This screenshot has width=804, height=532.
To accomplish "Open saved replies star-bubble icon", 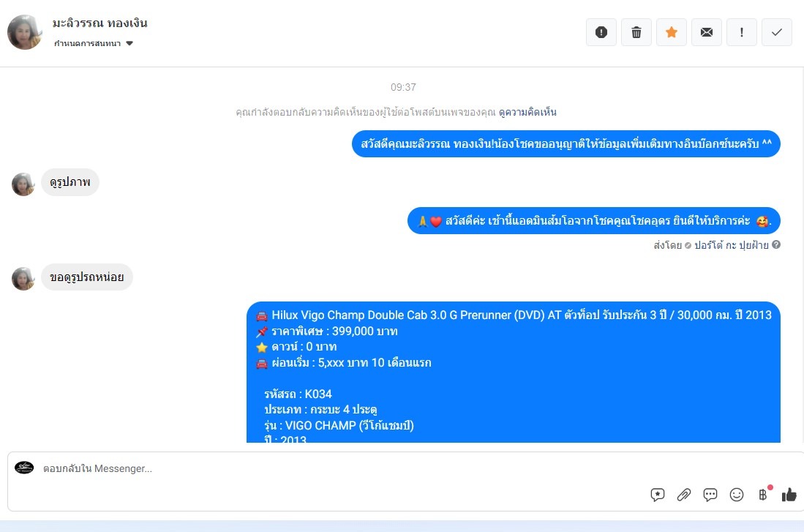I will click(658, 495).
